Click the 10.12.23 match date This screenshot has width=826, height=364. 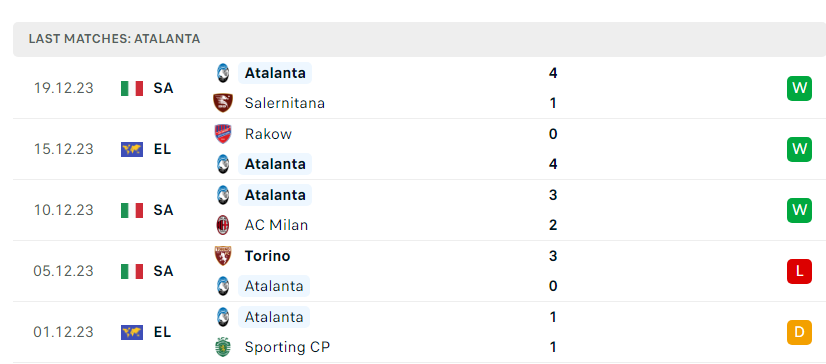click(x=64, y=210)
